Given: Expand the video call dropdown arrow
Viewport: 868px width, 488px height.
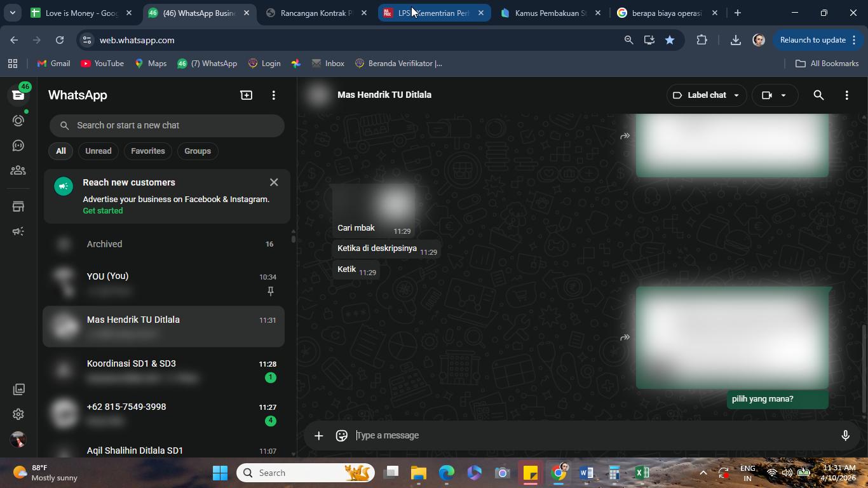Looking at the screenshot, I should (783, 95).
